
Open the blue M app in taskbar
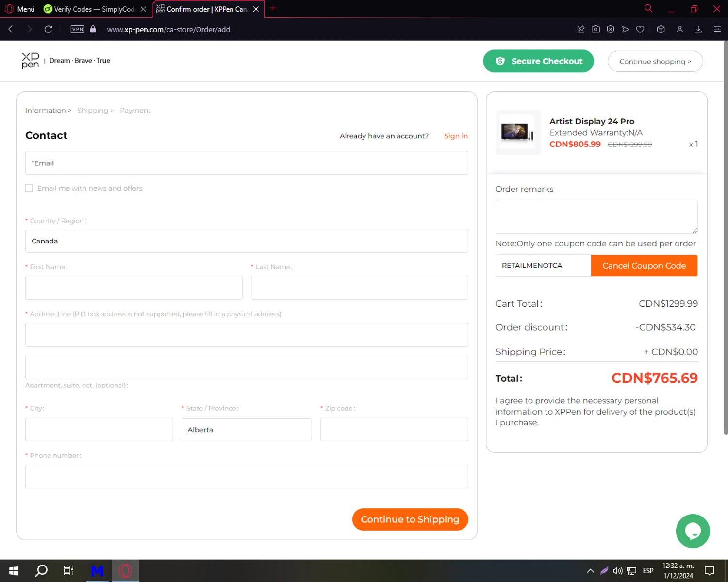[x=97, y=571]
